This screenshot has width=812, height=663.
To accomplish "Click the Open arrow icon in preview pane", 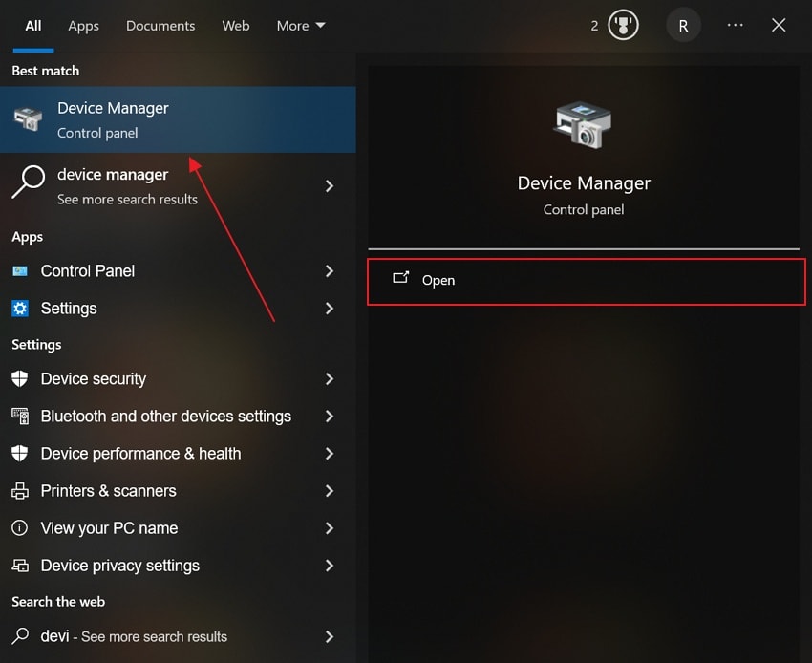I will (x=401, y=278).
